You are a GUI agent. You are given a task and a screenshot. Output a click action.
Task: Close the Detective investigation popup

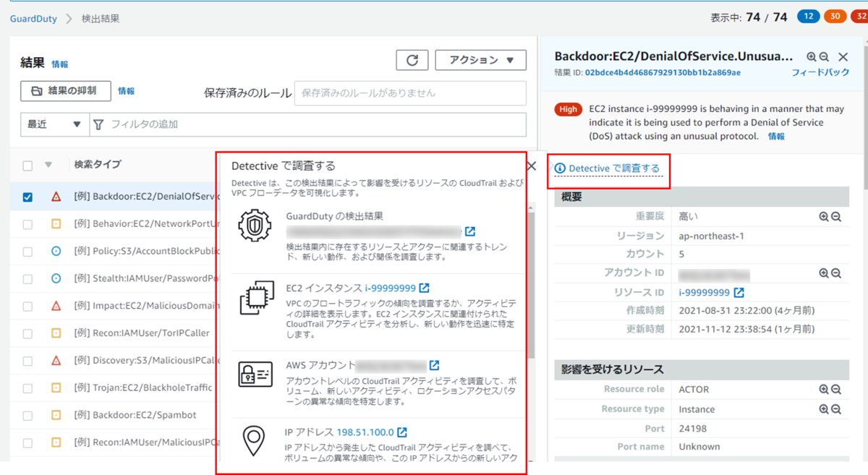coord(532,166)
